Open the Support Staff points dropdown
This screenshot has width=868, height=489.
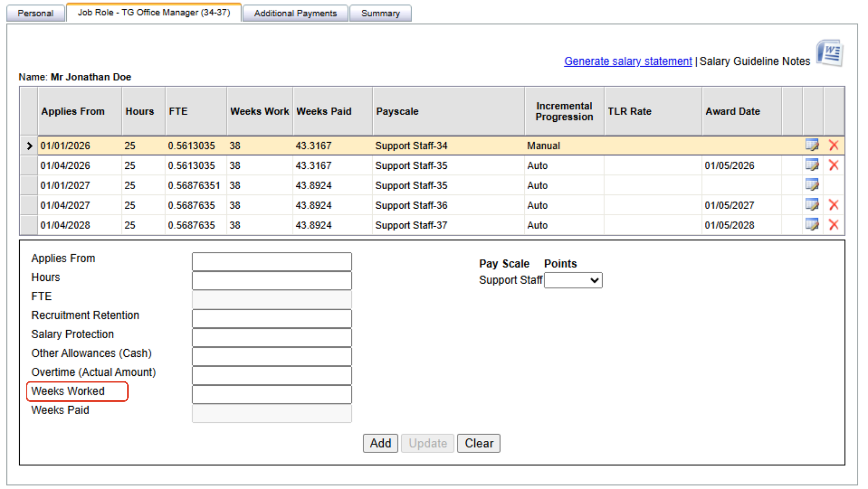point(573,280)
